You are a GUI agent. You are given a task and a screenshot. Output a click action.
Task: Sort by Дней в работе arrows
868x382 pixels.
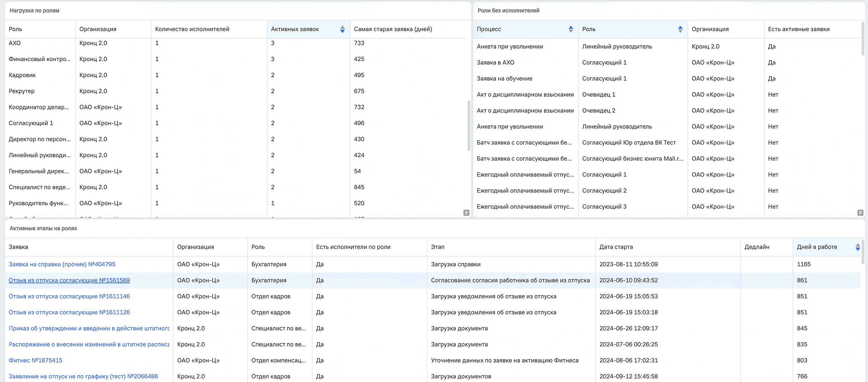(858, 247)
